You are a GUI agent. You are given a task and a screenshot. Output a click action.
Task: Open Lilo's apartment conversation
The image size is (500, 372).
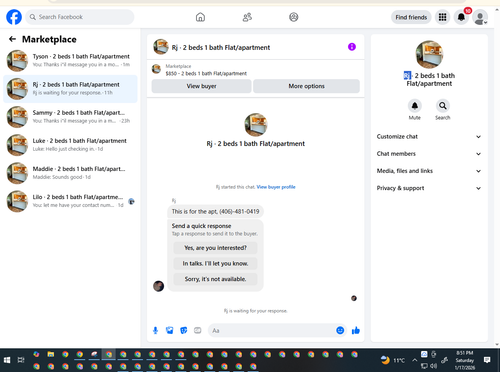point(70,201)
